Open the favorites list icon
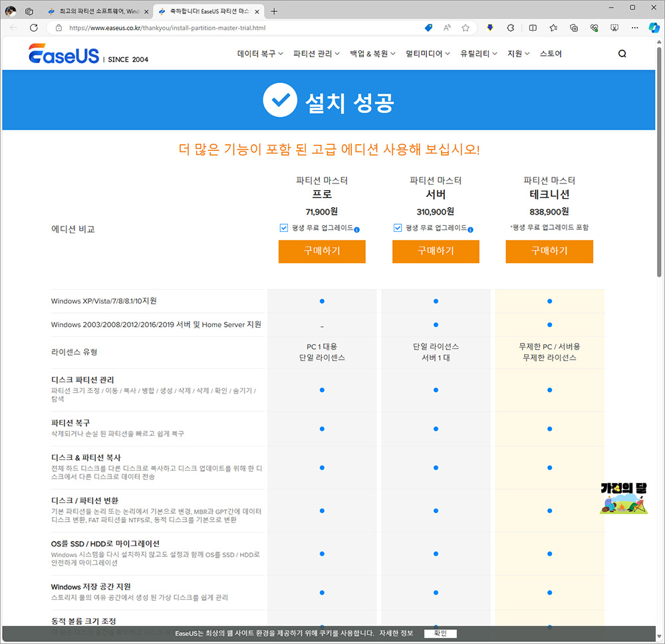Screen dimensions: 665x644 tap(553, 27)
